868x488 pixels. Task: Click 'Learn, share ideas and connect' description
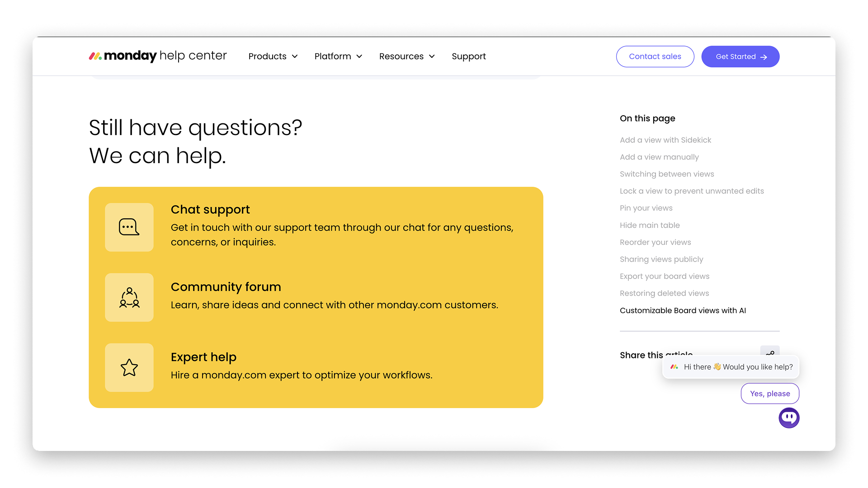pos(335,305)
